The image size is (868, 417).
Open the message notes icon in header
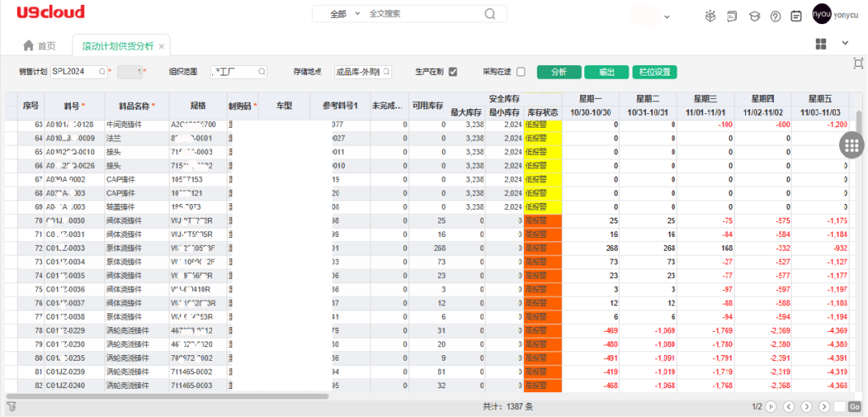click(x=732, y=17)
